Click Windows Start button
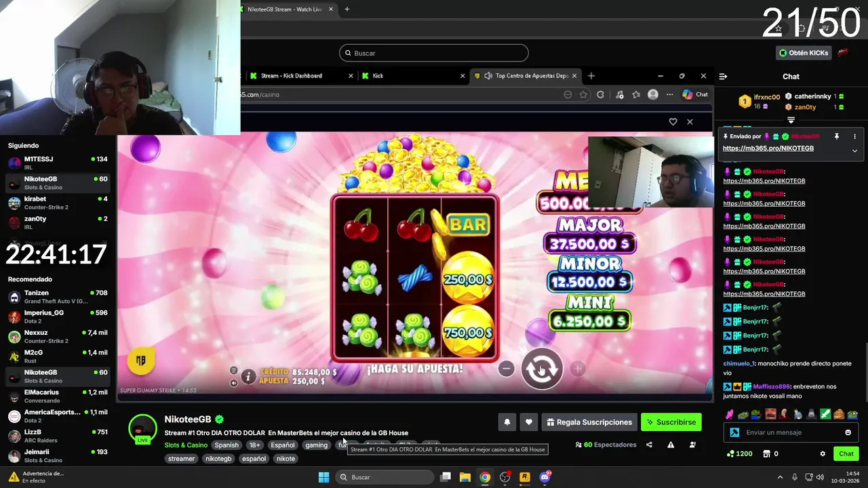This screenshot has width=868, height=488. coord(323,477)
